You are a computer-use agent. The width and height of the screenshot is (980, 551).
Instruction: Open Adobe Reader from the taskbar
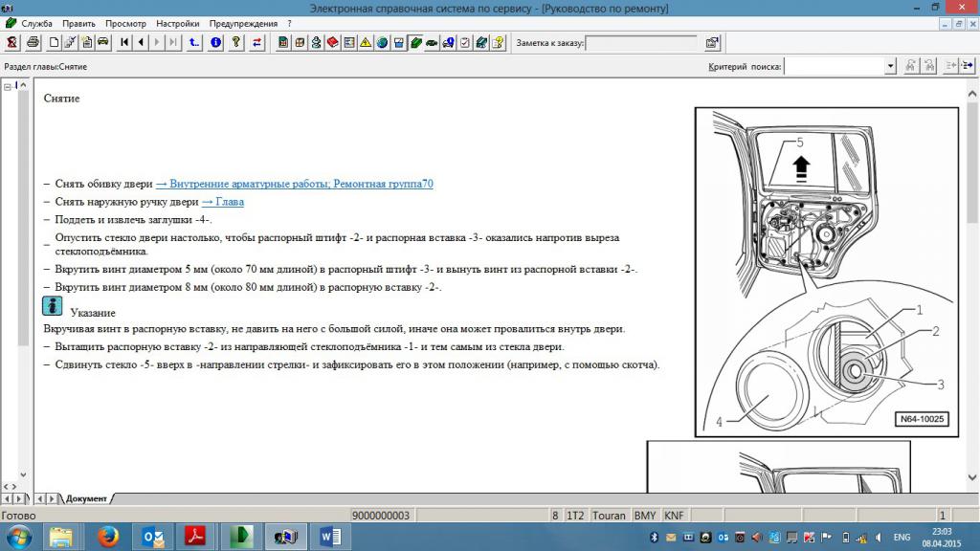(195, 537)
